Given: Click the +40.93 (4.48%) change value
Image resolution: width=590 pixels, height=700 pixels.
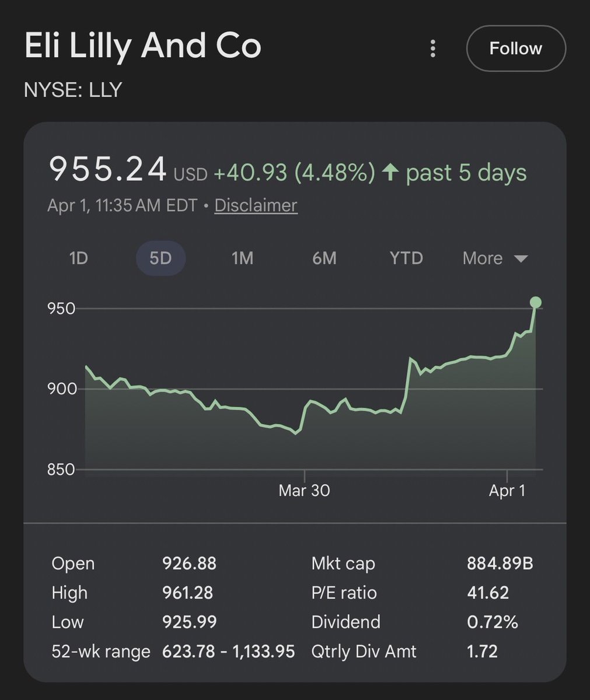Looking at the screenshot, I should coord(294,173).
